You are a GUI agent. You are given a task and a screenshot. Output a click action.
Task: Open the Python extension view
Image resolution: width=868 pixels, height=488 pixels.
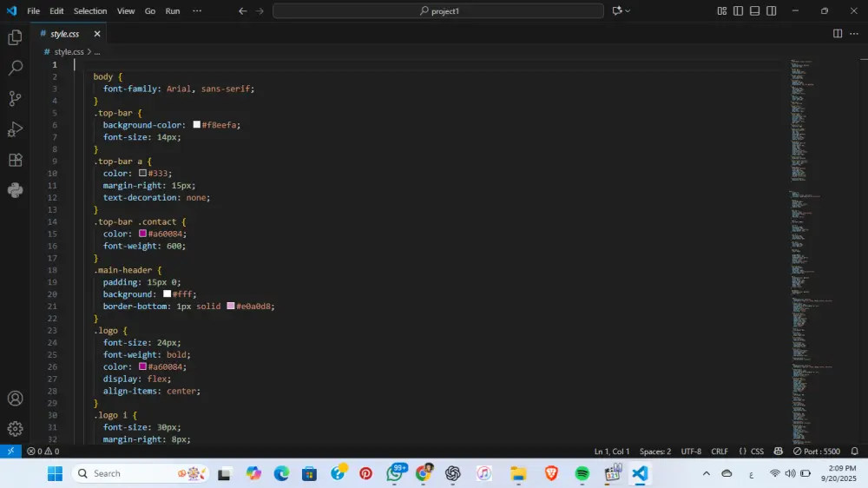click(x=15, y=190)
